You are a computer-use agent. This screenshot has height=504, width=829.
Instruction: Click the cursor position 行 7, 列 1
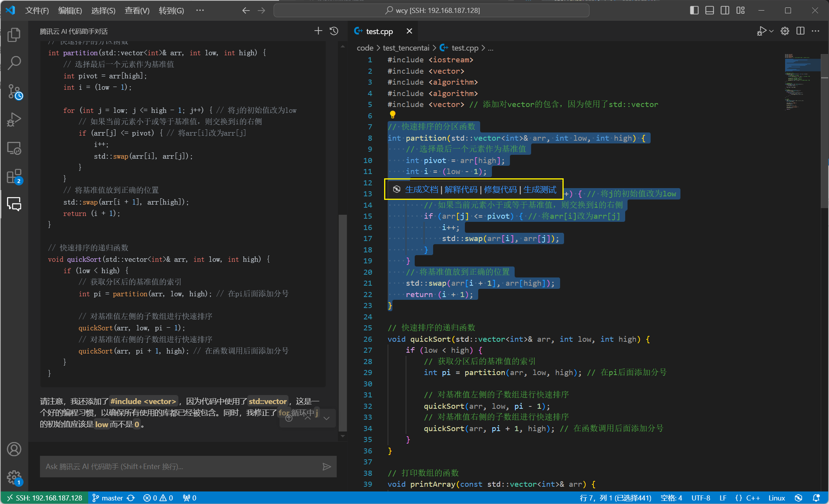point(615,498)
